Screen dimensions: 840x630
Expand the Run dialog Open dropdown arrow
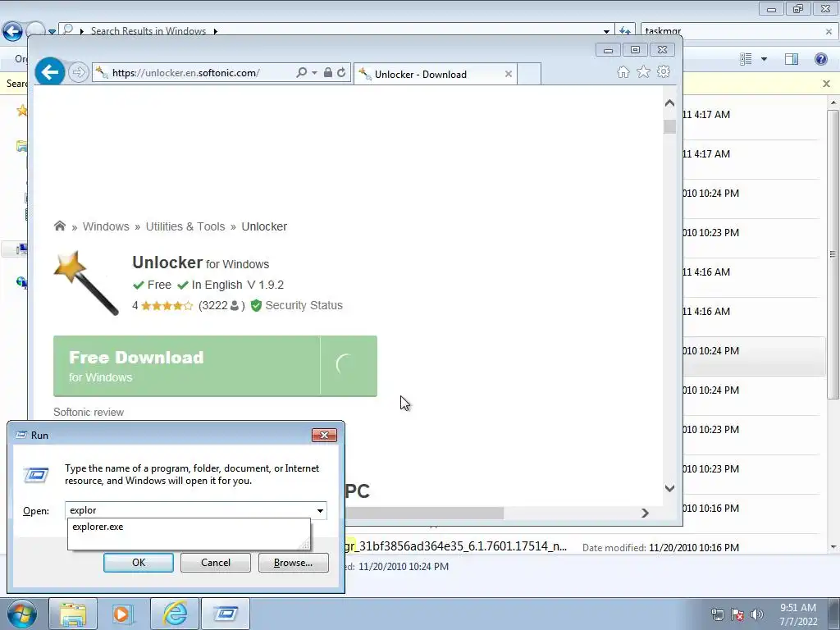[320, 510]
